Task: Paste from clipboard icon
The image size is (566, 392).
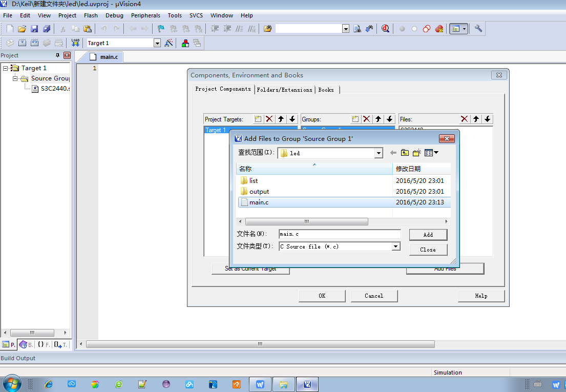Action: coord(88,29)
